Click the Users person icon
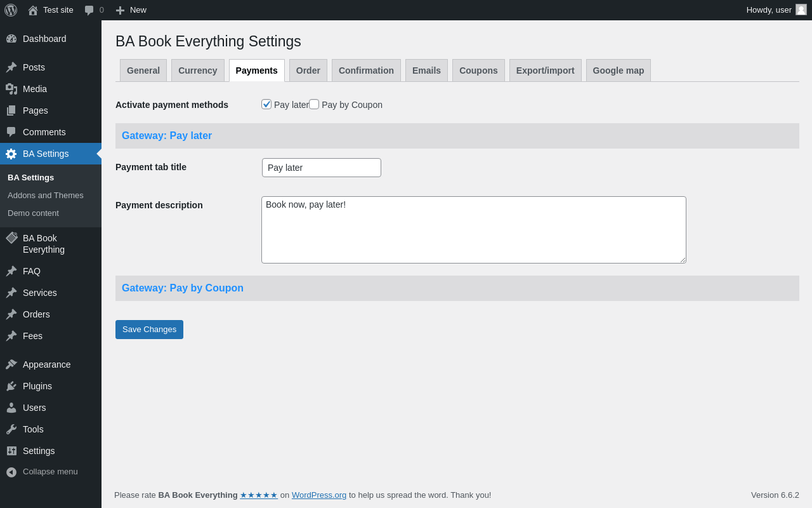The image size is (812, 508). 11,408
